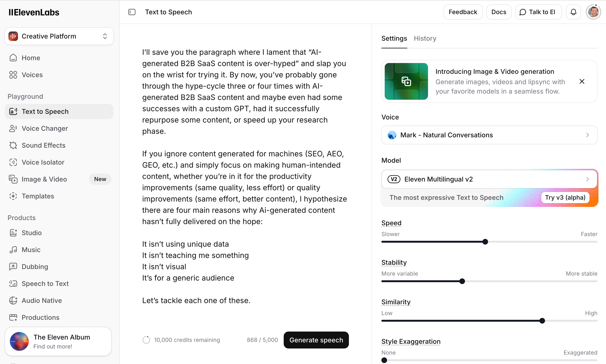This screenshot has height=364, width=606.
Task: Go to Dubbing product
Action: 35,267
